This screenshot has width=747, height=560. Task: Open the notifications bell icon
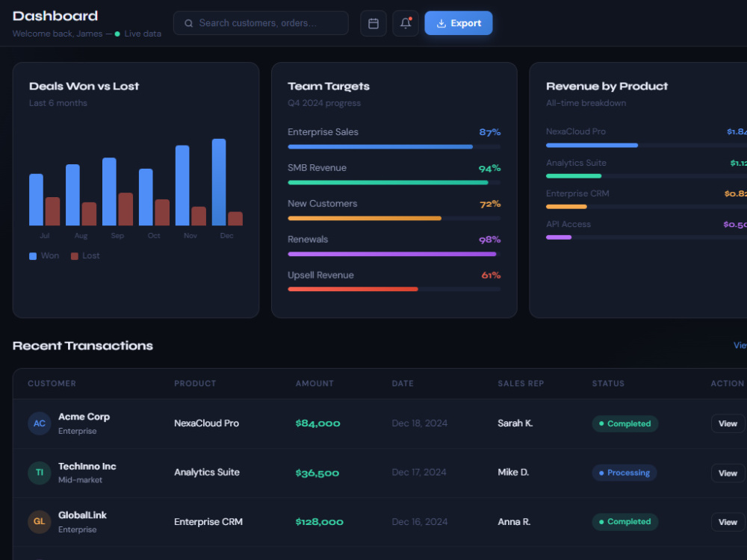(x=406, y=23)
